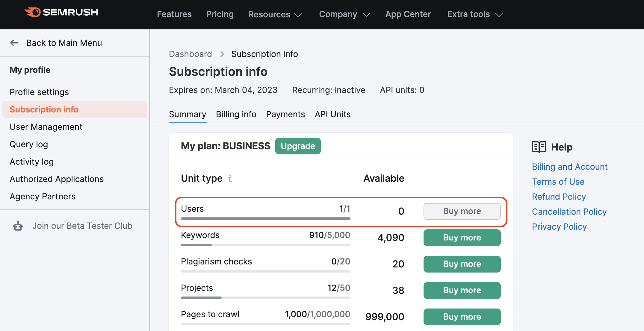
Task: Click the Semrush logo
Action: click(61, 12)
